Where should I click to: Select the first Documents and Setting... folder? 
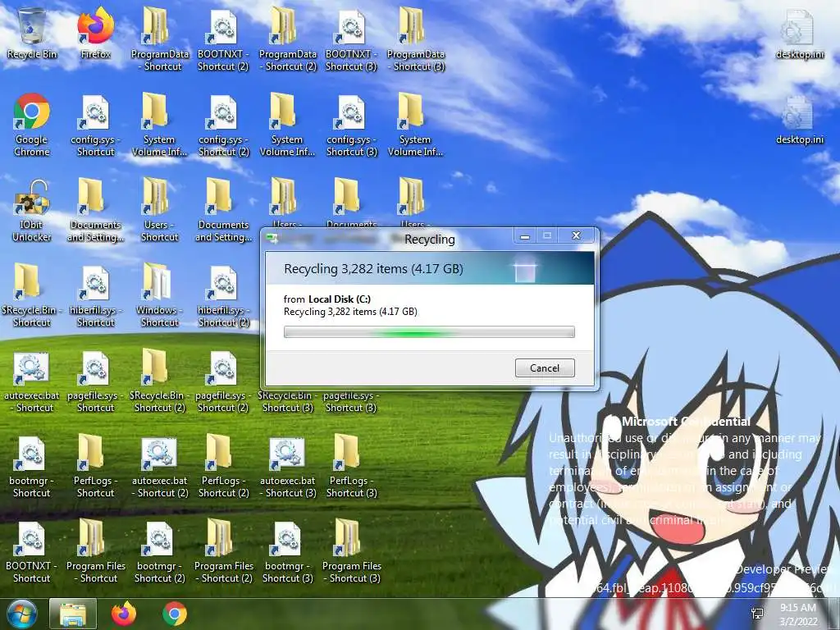point(96,211)
